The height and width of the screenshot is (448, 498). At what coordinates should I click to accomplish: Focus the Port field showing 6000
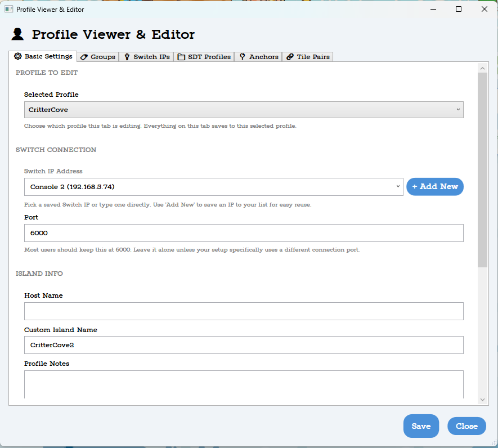click(243, 232)
